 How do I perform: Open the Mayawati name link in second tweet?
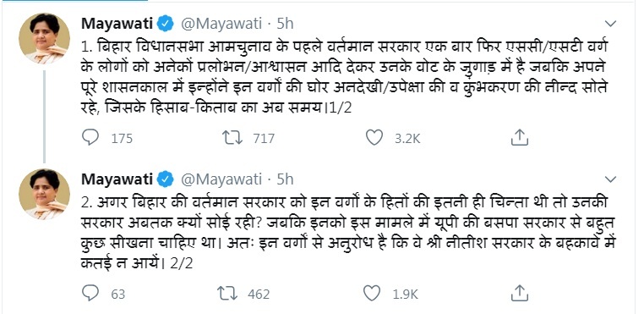(117, 179)
